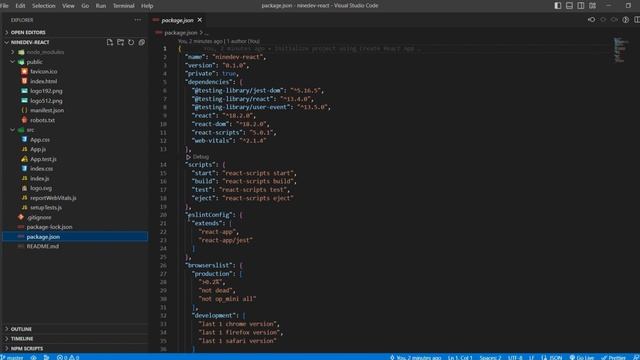Expand the Open Editors section
The image size is (640, 360).
28,32
